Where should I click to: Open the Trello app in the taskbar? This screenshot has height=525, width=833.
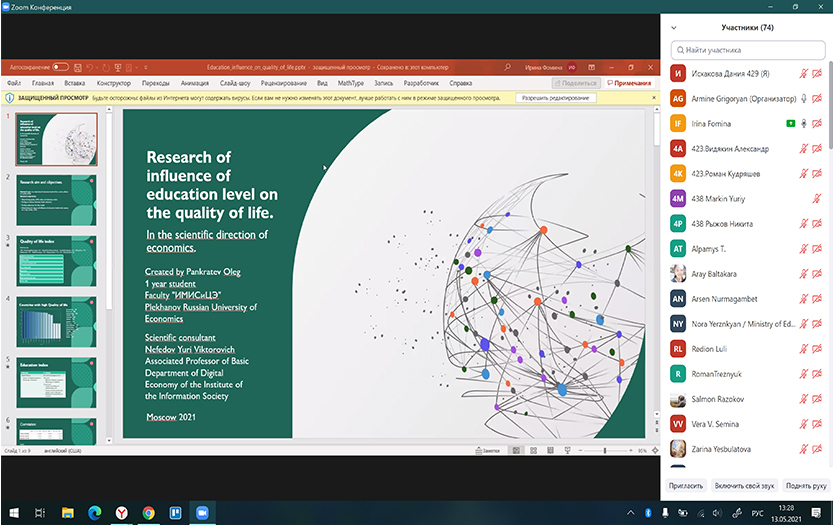[x=175, y=512]
